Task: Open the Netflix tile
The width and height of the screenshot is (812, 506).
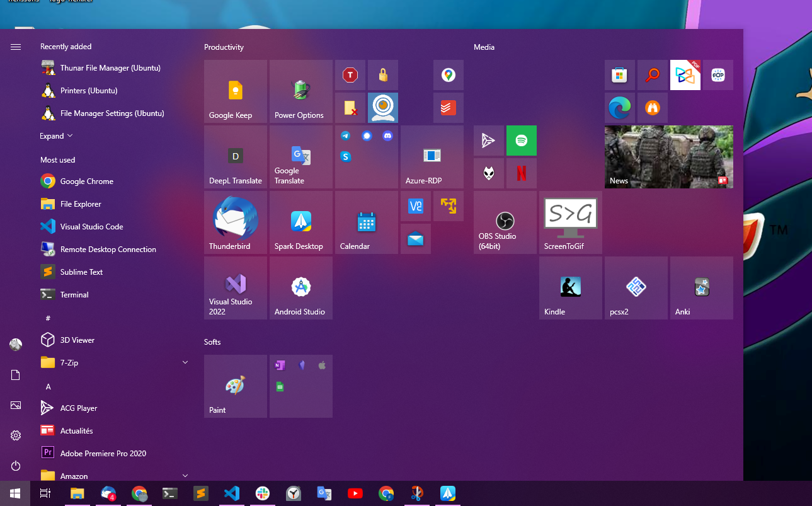Action: coord(522,173)
